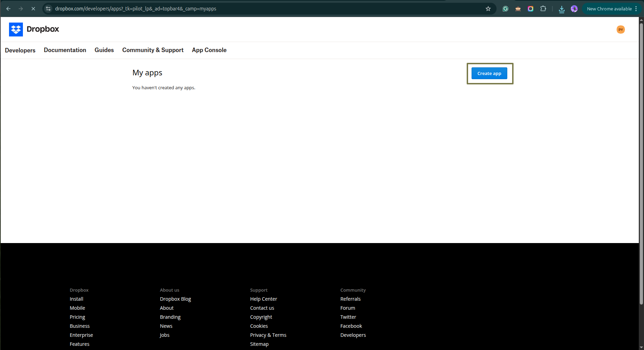Open Chrome downloads icon
The height and width of the screenshot is (350, 644).
click(x=562, y=9)
